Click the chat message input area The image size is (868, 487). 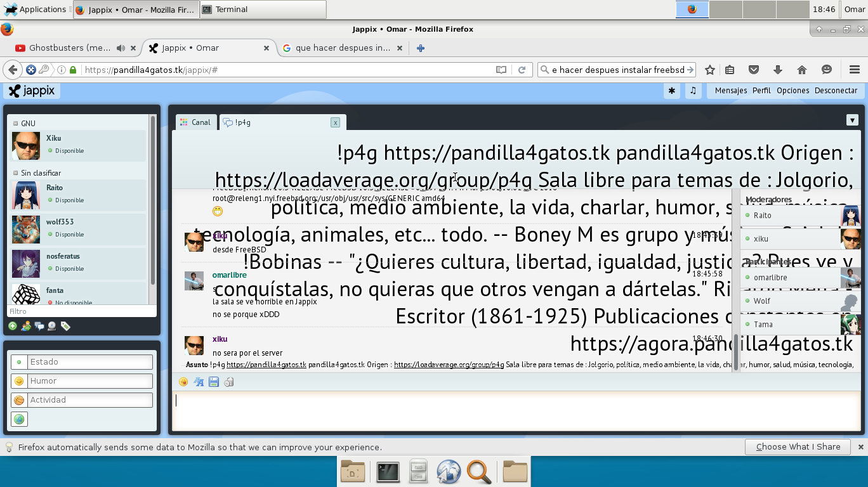click(516, 410)
